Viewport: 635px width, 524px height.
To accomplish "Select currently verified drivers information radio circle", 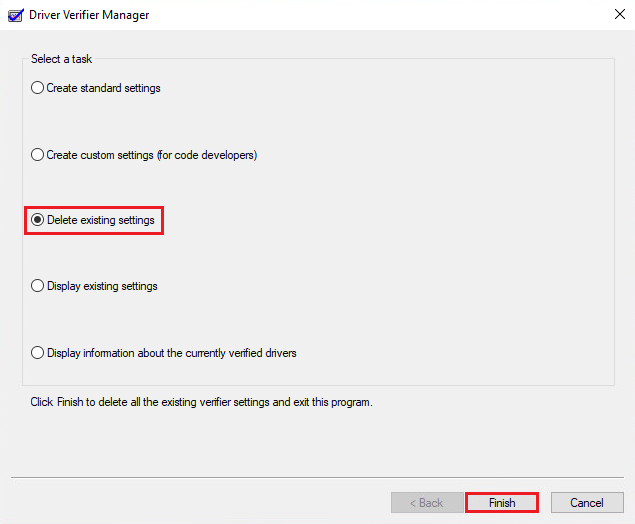I will tap(37, 353).
